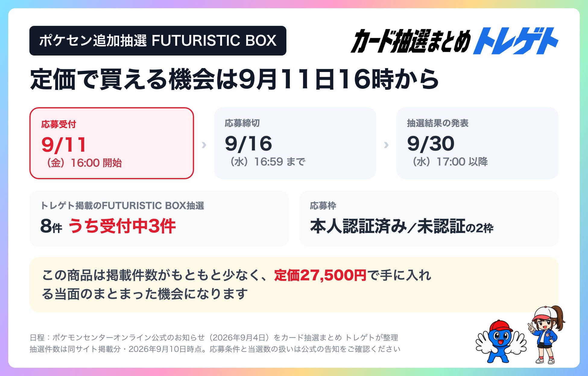
Task: Select the ポケセン追加抽選 FUTURISTIC BOX label
Action: tap(158, 41)
